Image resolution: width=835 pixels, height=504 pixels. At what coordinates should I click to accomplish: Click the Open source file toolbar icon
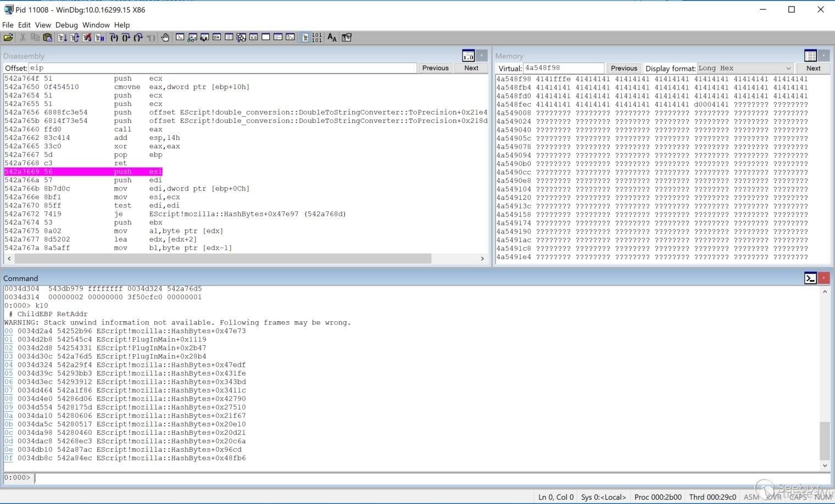8,37
